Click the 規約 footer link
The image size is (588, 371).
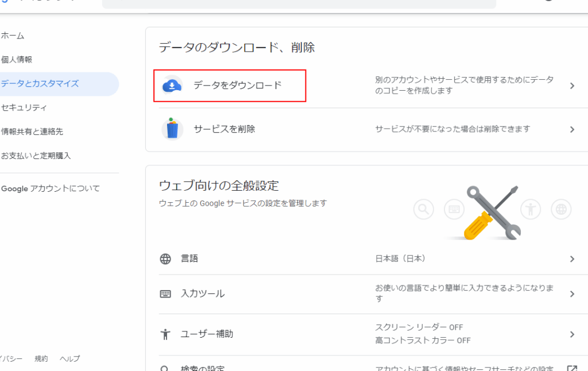point(41,359)
